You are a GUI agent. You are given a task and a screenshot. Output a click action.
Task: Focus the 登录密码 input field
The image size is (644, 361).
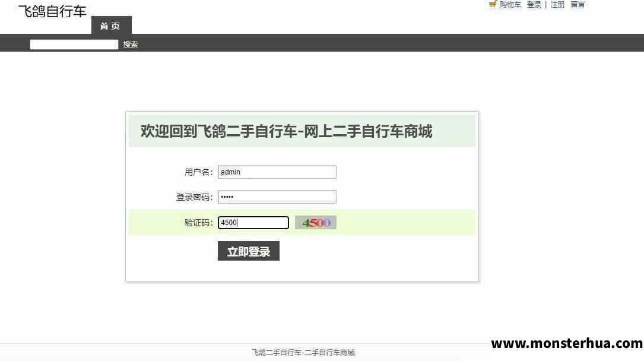277,197
